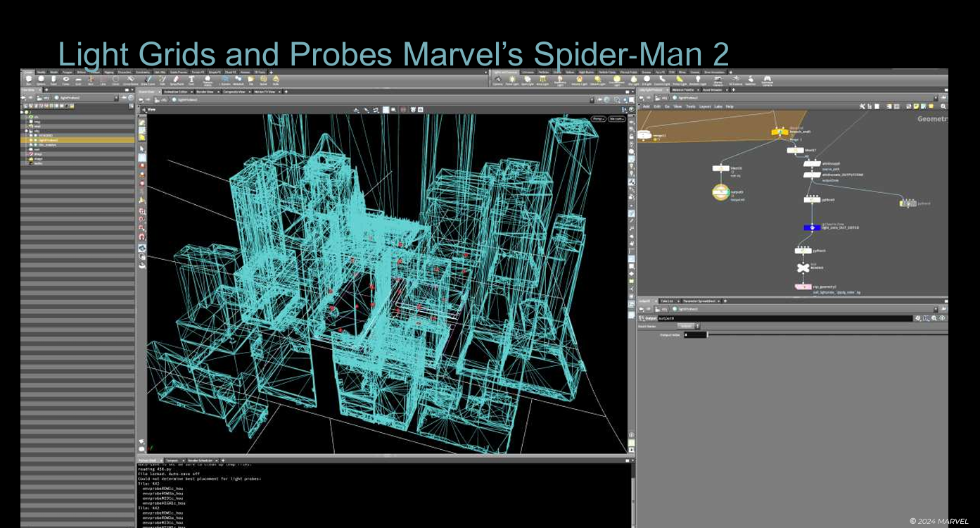
Task: Open the Persp viewport dropdown
Action: click(598, 119)
